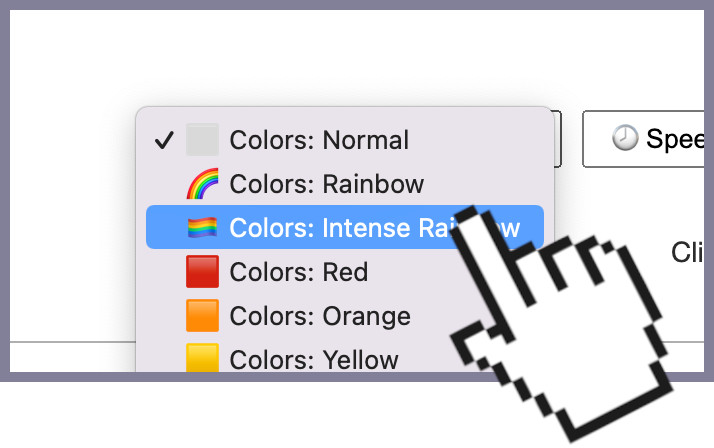Click the rainbow arc emoji icon
The width and height of the screenshot is (714, 448).
tap(202, 183)
